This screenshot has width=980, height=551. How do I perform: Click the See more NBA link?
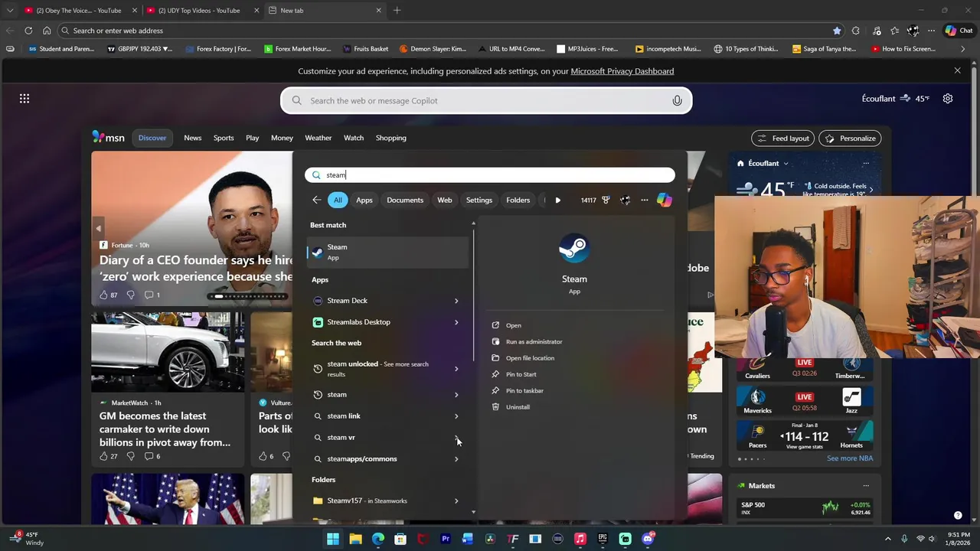850,458
